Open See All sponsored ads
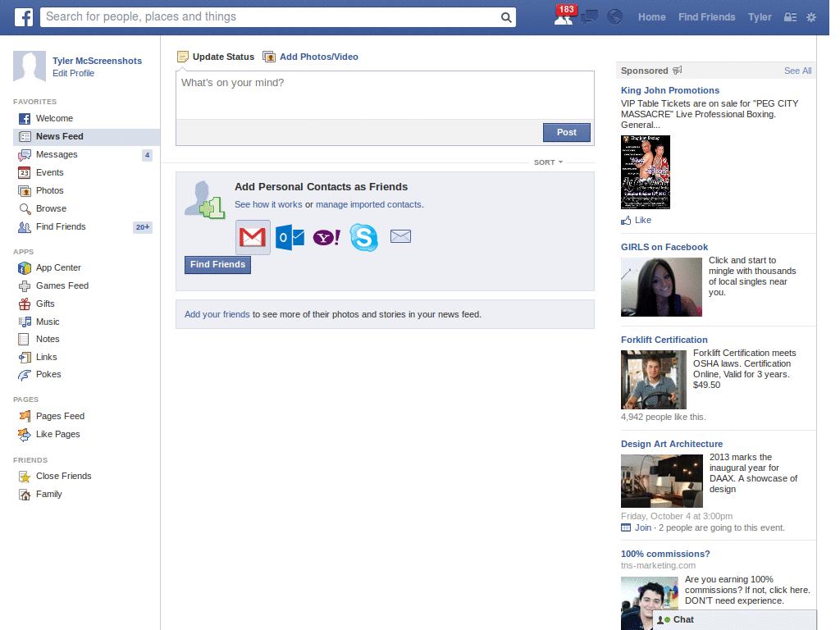840x630 pixels. (797, 71)
